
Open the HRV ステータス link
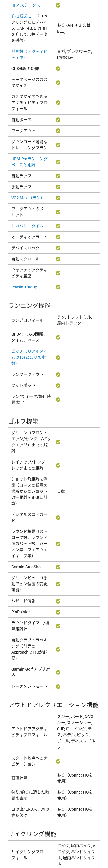point(26,5)
